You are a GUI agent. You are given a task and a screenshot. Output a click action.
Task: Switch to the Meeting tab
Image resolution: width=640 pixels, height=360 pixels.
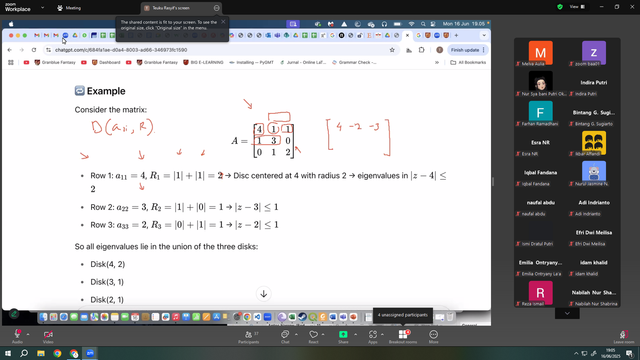coord(69,8)
